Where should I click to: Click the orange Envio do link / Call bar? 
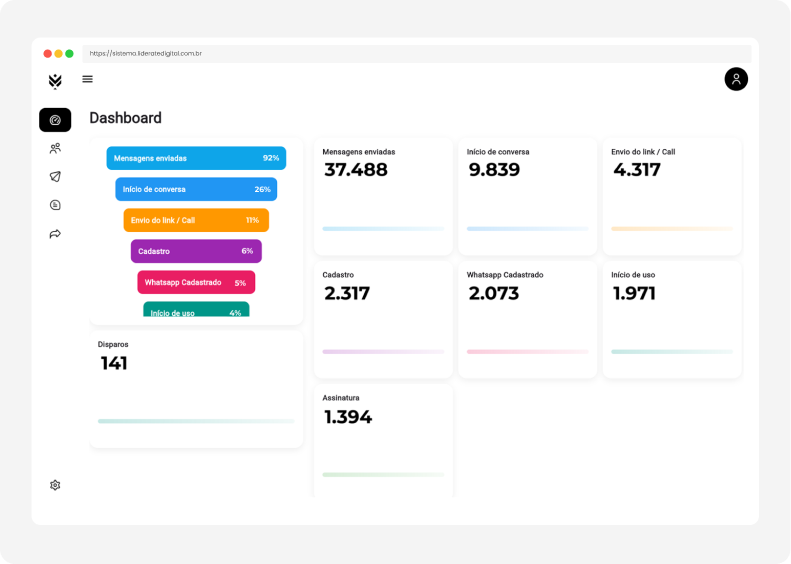[x=196, y=220]
